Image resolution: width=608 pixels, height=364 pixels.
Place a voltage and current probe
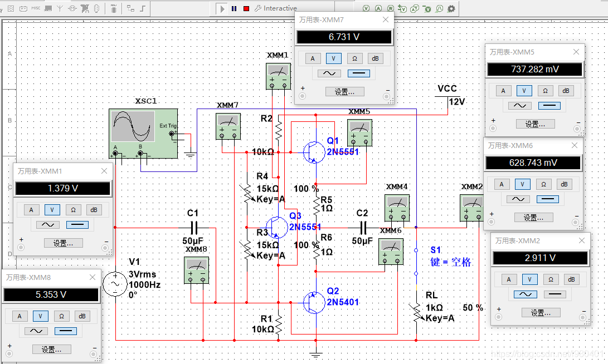click(x=415, y=8)
